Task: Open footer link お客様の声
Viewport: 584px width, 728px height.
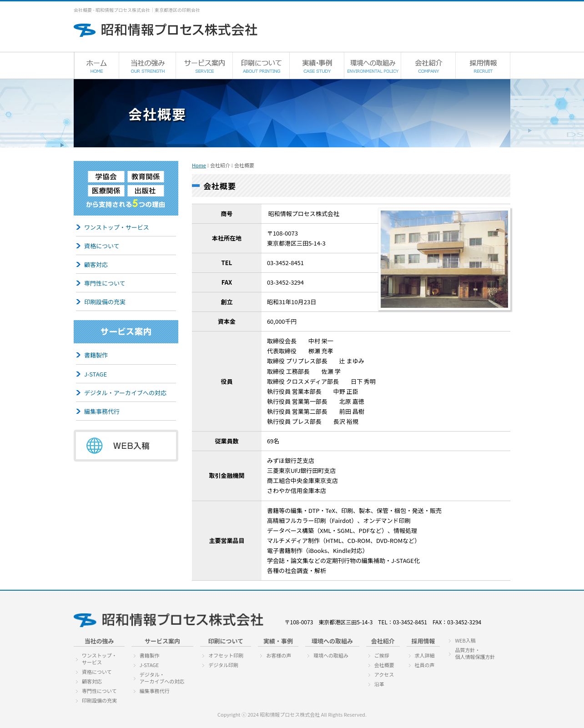Action: [x=279, y=656]
